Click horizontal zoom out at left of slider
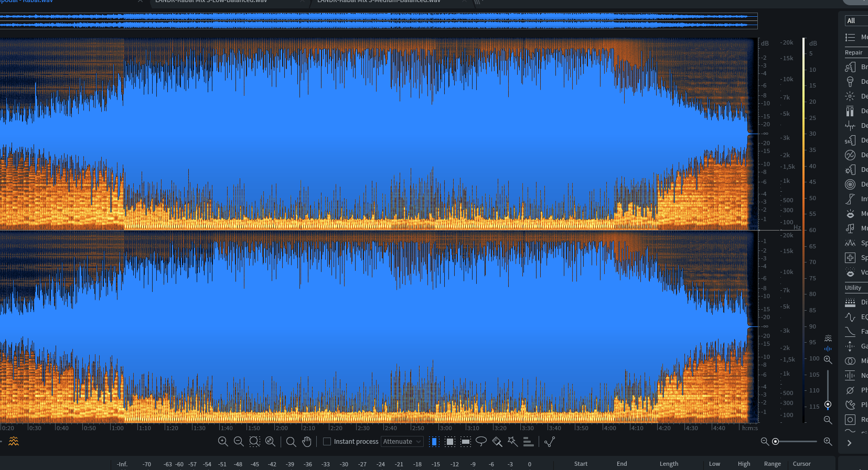Screen dimensions: 868x470 [x=765, y=442]
